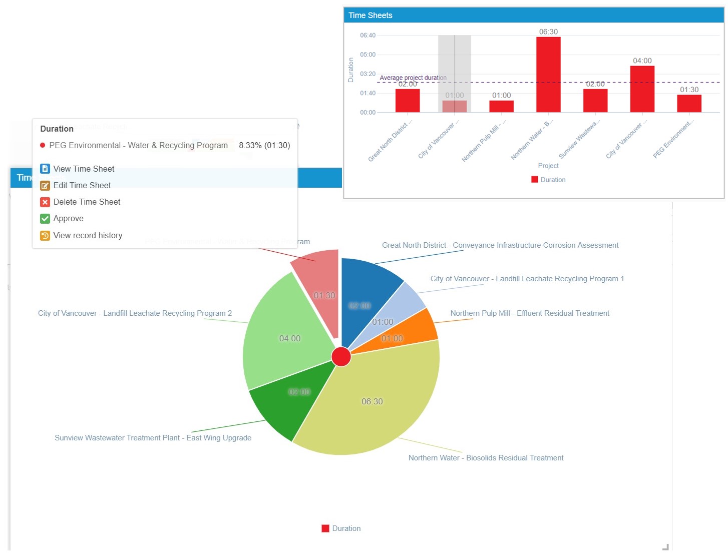728x560 pixels.
Task: Click the Northern Water 06:30 bar
Action: (x=548, y=75)
